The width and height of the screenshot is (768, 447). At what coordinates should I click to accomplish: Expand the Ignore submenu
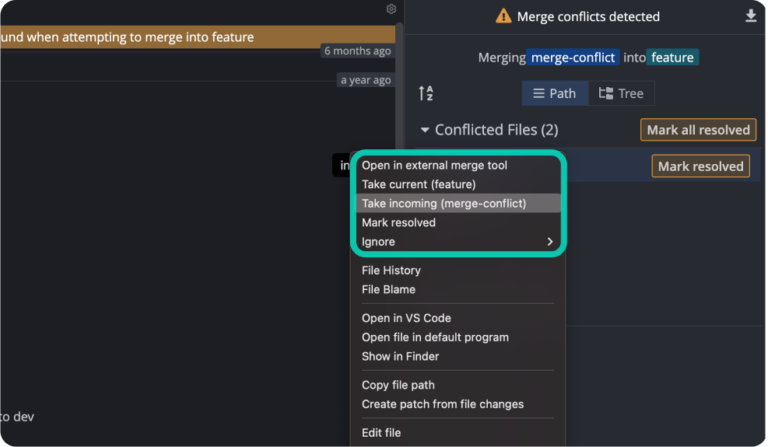[549, 242]
